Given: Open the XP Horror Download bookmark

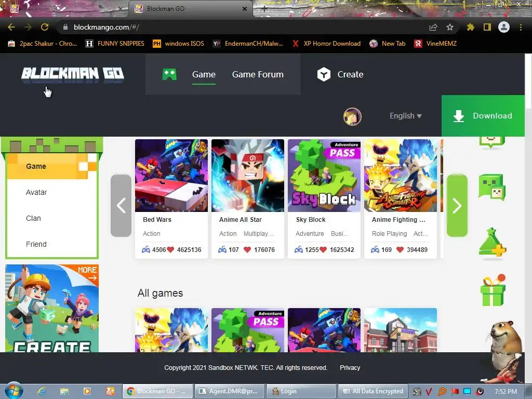Looking at the screenshot, I should 326,44.
